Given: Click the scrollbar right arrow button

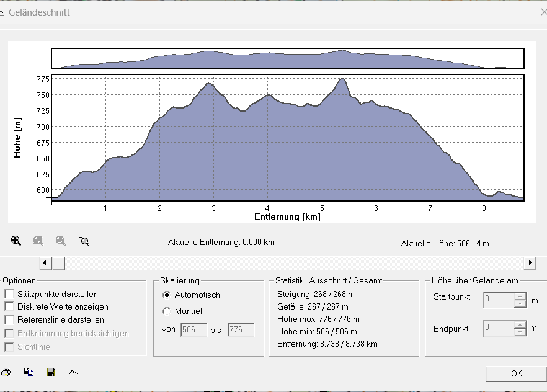Looking at the screenshot, I should tap(530, 263).
